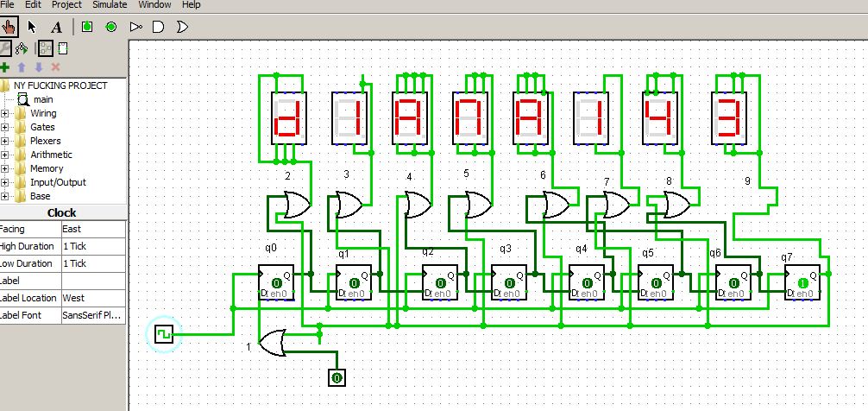Expand the Input/Output library folder
Viewport: 868px width, 411px height.
point(4,182)
